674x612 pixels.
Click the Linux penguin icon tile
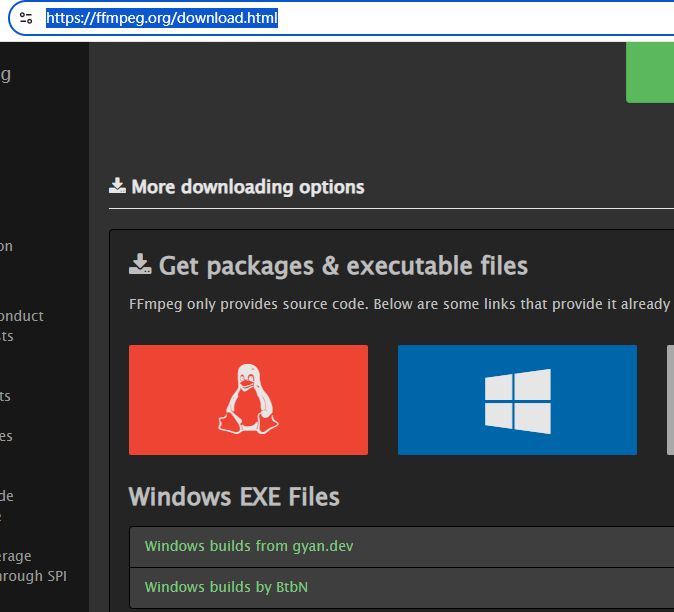[248, 400]
